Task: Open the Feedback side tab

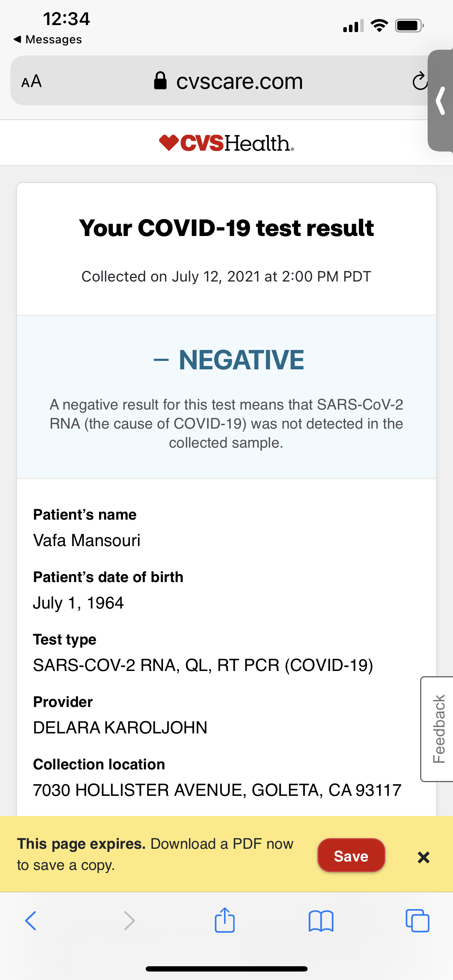Action: tap(438, 728)
